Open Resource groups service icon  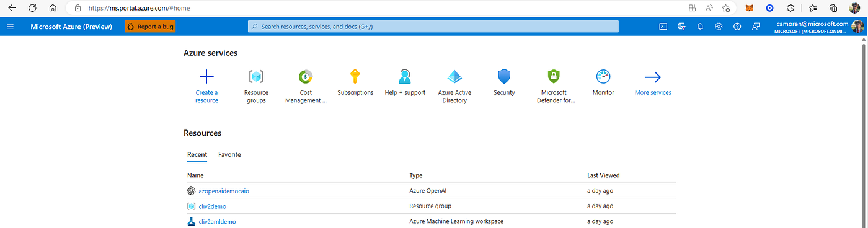click(x=256, y=77)
